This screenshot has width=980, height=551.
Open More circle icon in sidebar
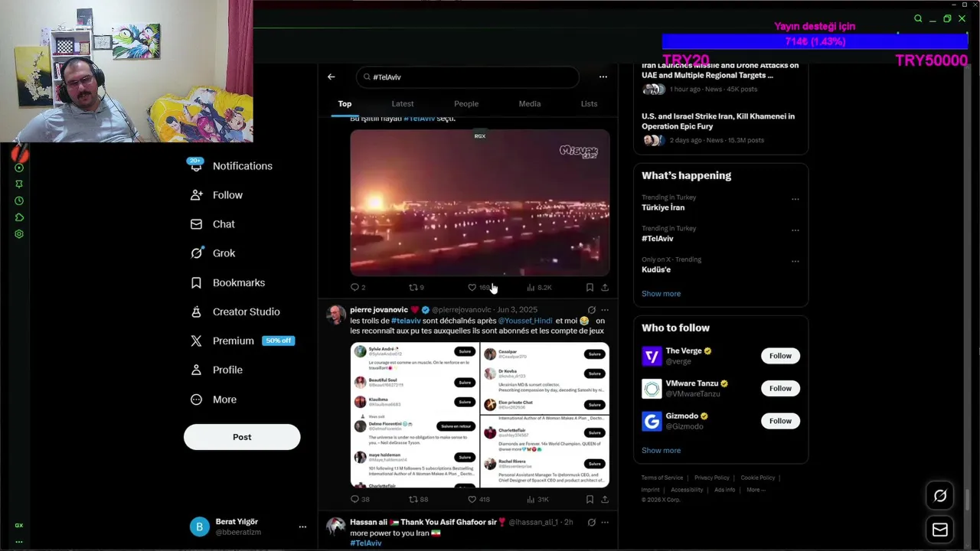point(196,399)
